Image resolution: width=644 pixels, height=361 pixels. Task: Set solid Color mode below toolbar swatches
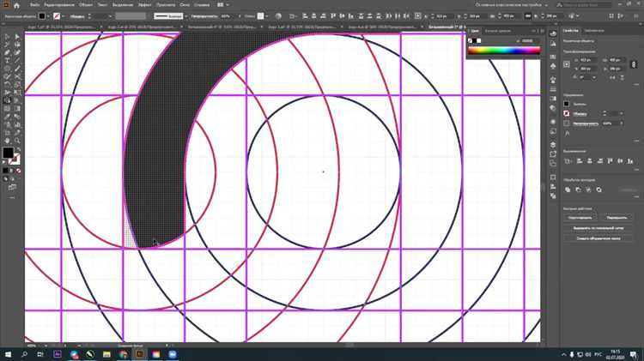point(5,171)
